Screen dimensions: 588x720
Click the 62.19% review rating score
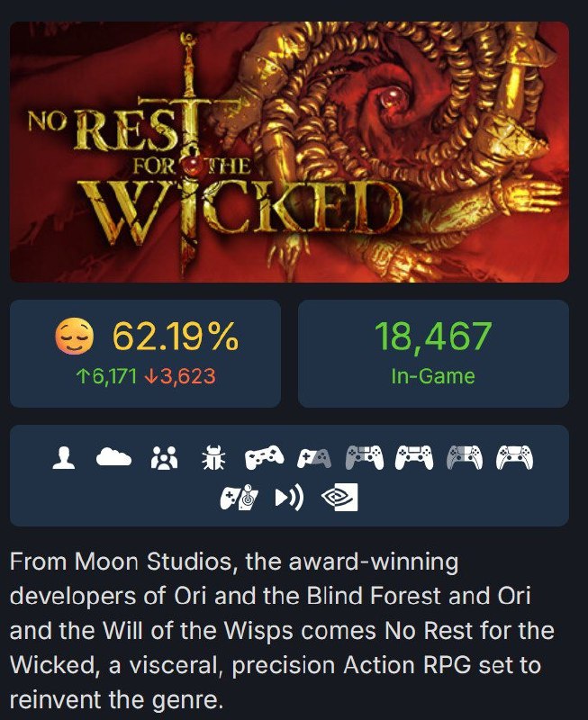coord(176,336)
